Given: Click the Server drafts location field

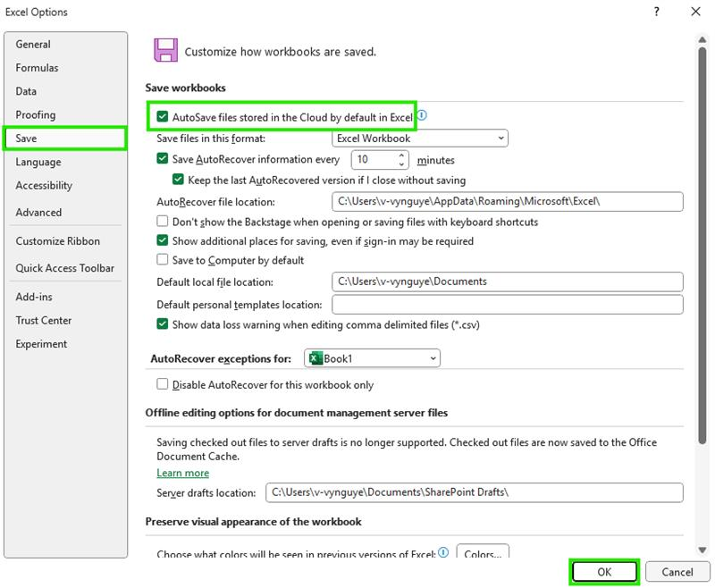Looking at the screenshot, I should pyautogui.click(x=475, y=492).
